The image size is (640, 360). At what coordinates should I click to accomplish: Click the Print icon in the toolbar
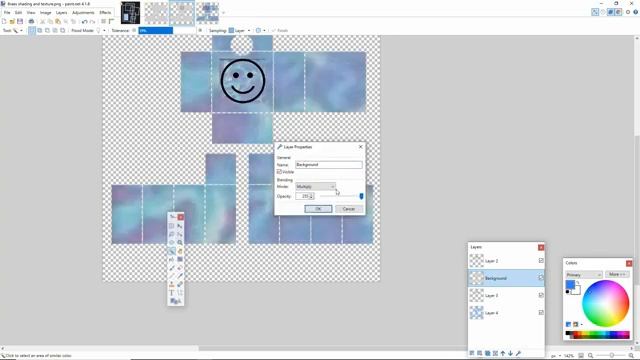coord(31,21)
